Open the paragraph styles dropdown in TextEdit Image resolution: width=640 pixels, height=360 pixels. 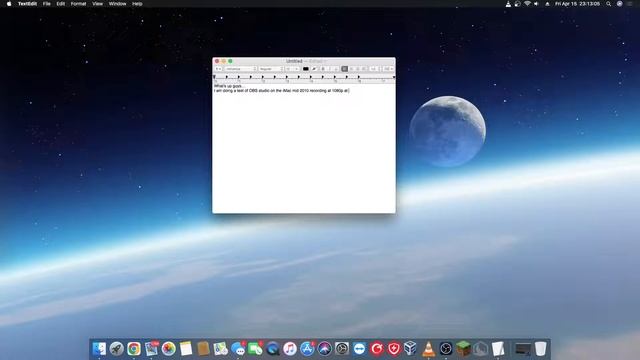218,69
